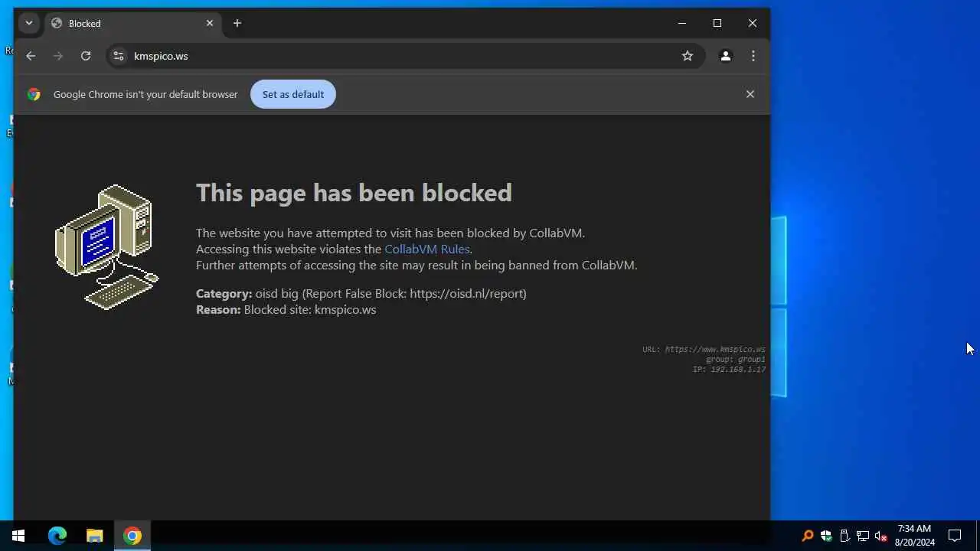Open Windows Security tray icon
The image size is (980, 551).
click(x=826, y=536)
